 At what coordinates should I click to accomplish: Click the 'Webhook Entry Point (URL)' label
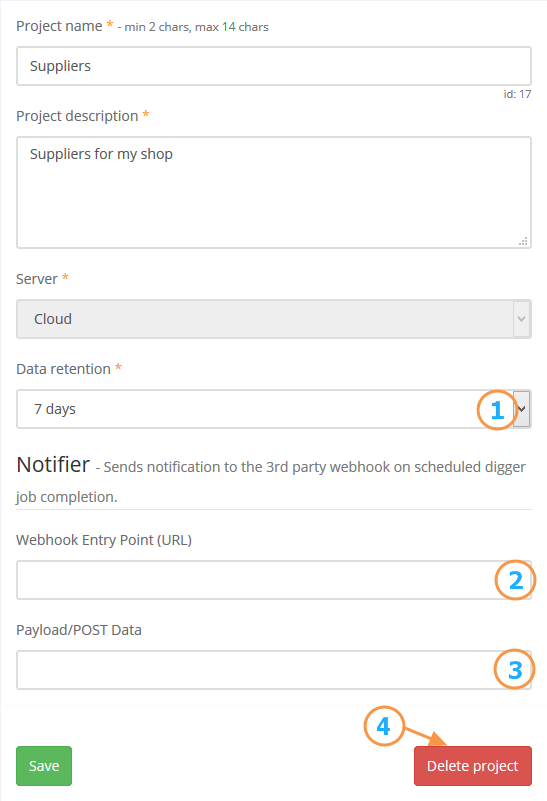pyautogui.click(x=104, y=540)
